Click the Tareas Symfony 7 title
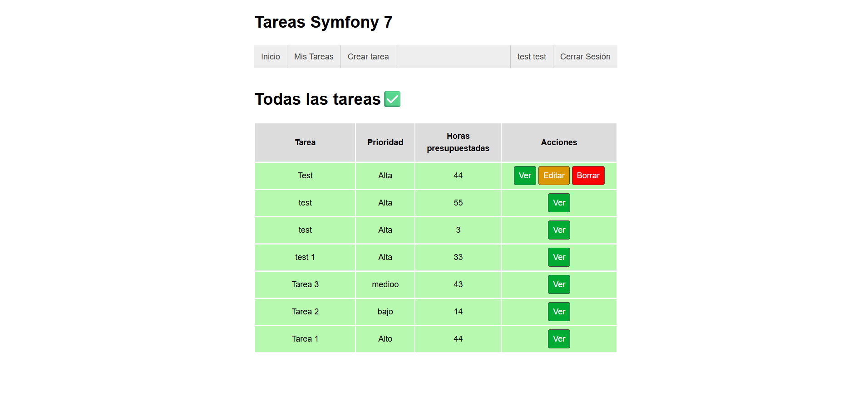868x411 pixels. pos(323,22)
